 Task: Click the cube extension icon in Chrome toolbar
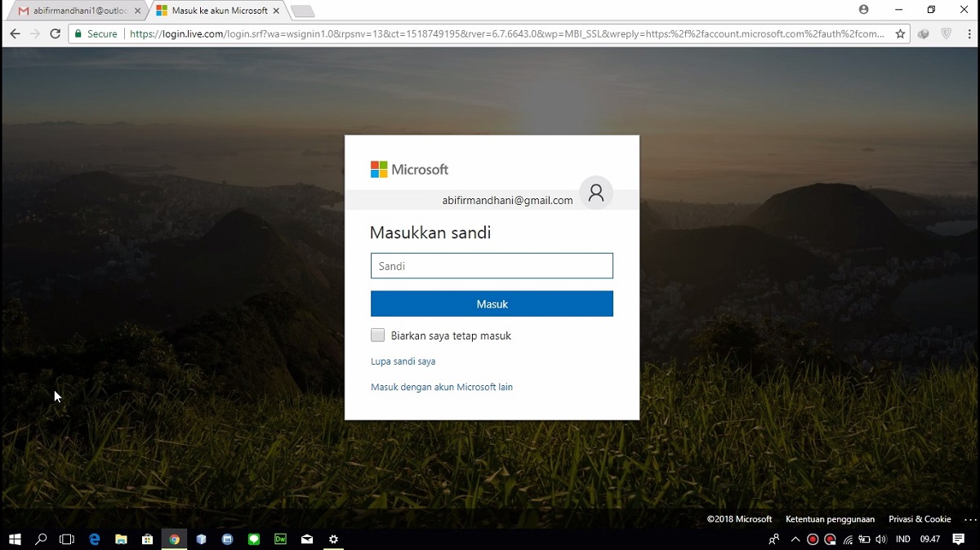[924, 34]
